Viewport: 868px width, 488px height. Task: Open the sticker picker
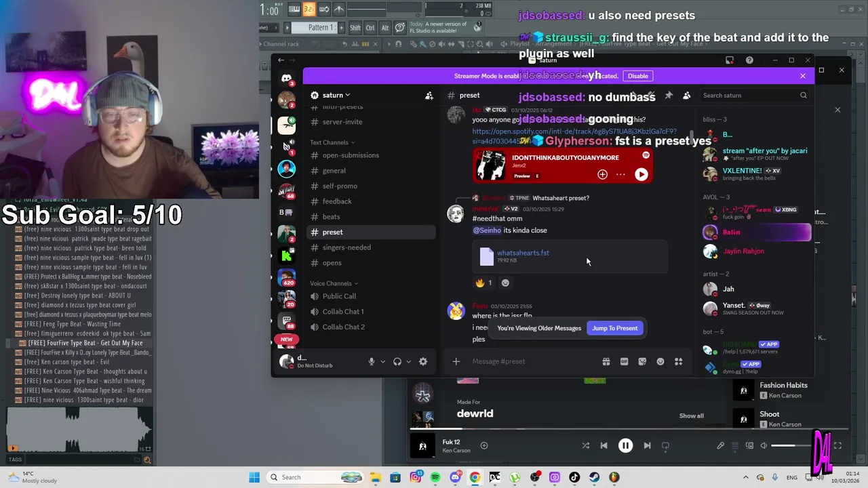tap(642, 362)
